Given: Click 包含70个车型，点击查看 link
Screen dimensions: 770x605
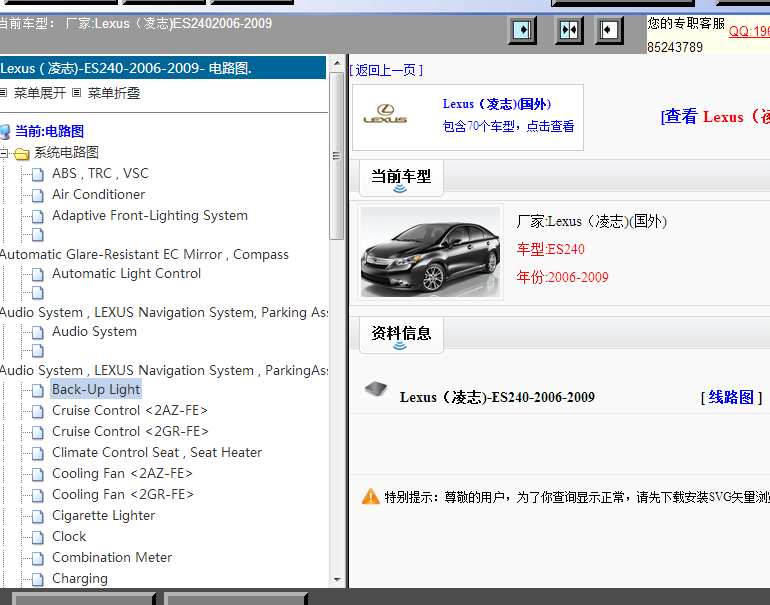Looking at the screenshot, I should point(508,126).
